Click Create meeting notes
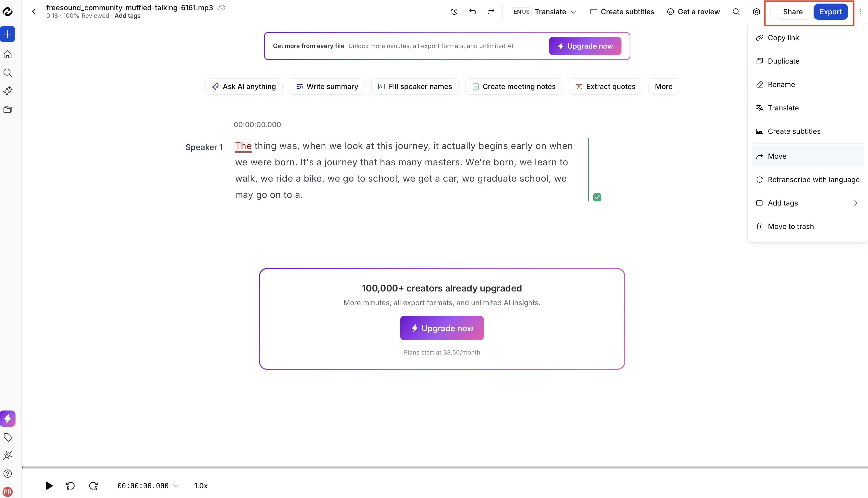Screen dimensions: 868x498 pyautogui.click(x=514, y=86)
